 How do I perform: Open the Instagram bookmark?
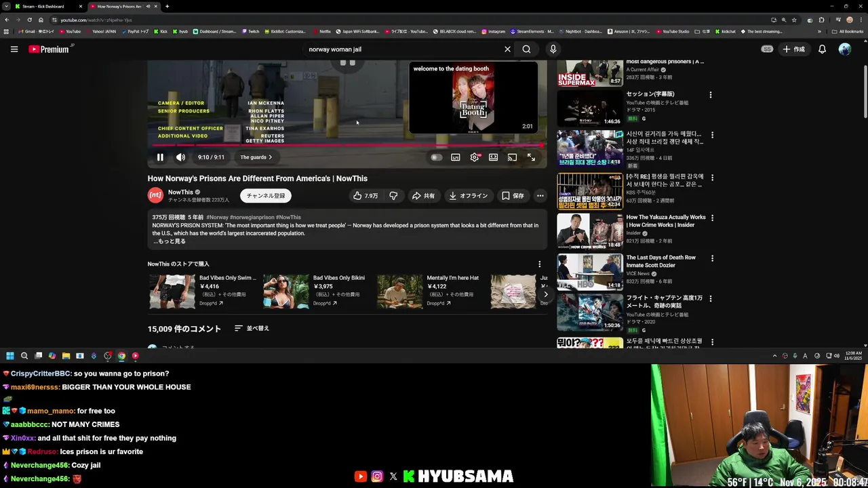point(494,31)
